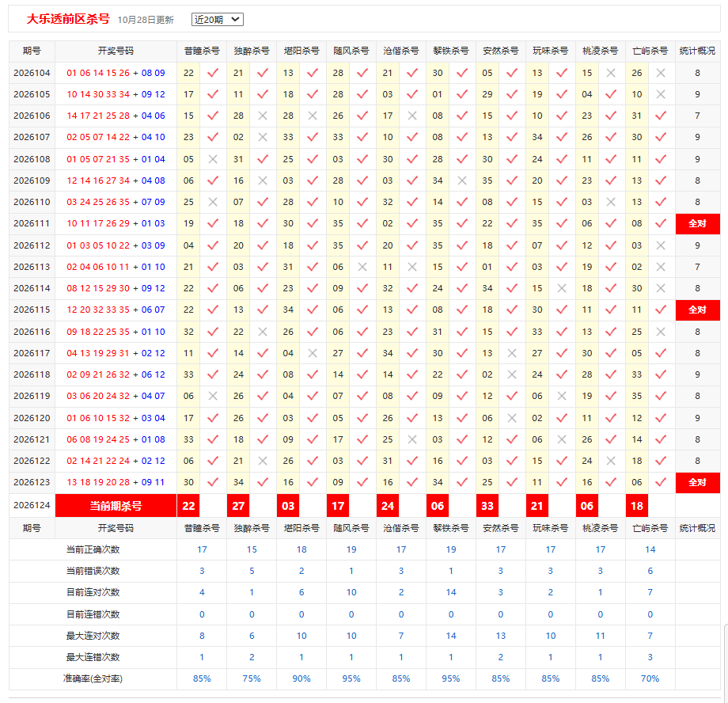Click the issue number 2026124
This screenshot has width=728, height=703.
click(32, 505)
